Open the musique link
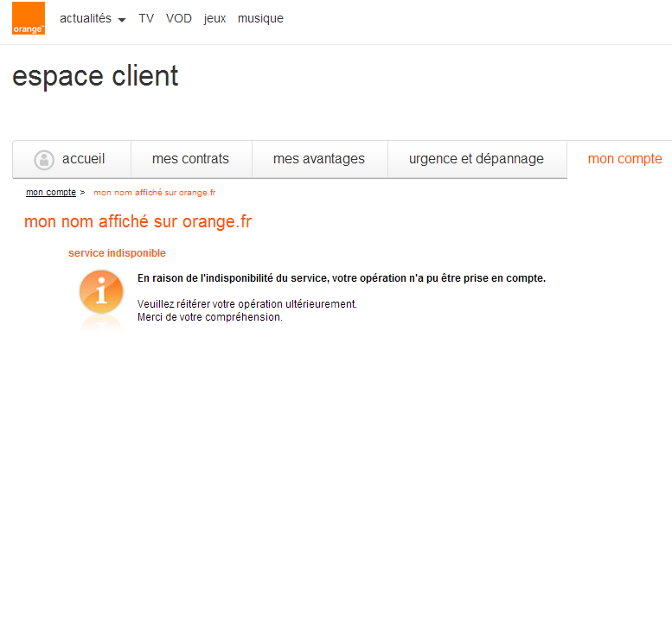The height and width of the screenshot is (637, 672). tap(260, 19)
